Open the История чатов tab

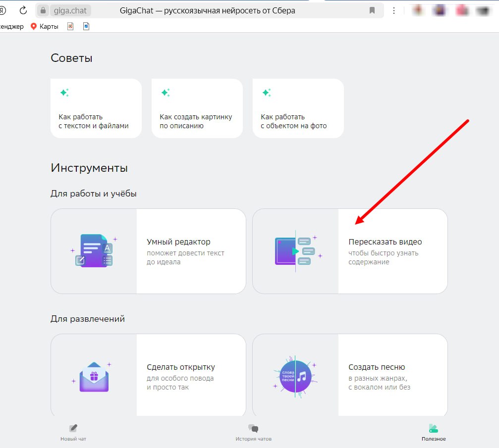(253, 433)
